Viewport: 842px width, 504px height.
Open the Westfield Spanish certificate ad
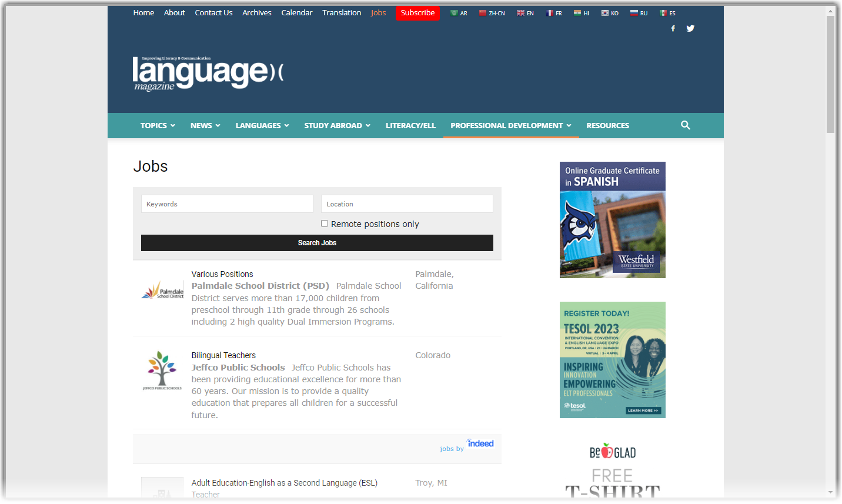tap(613, 220)
